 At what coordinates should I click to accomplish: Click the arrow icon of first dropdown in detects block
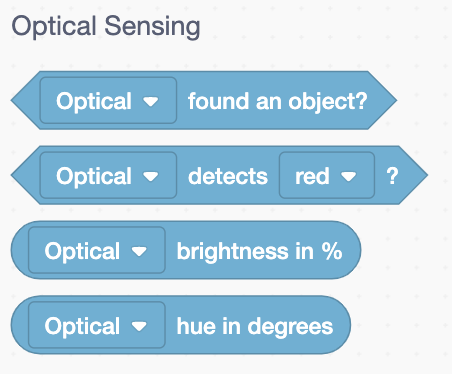(x=151, y=176)
